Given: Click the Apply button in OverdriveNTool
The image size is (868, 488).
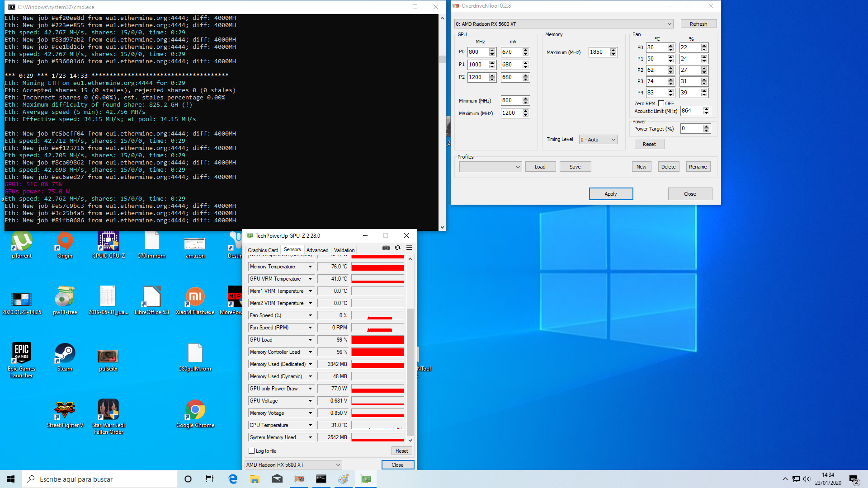Looking at the screenshot, I should [x=611, y=194].
